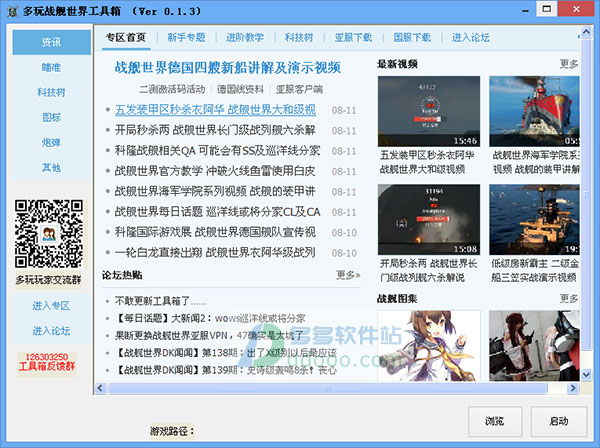The width and height of the screenshot is (600, 448).
Task: Click 更多» next to 论坛热贴
Action: point(348,275)
